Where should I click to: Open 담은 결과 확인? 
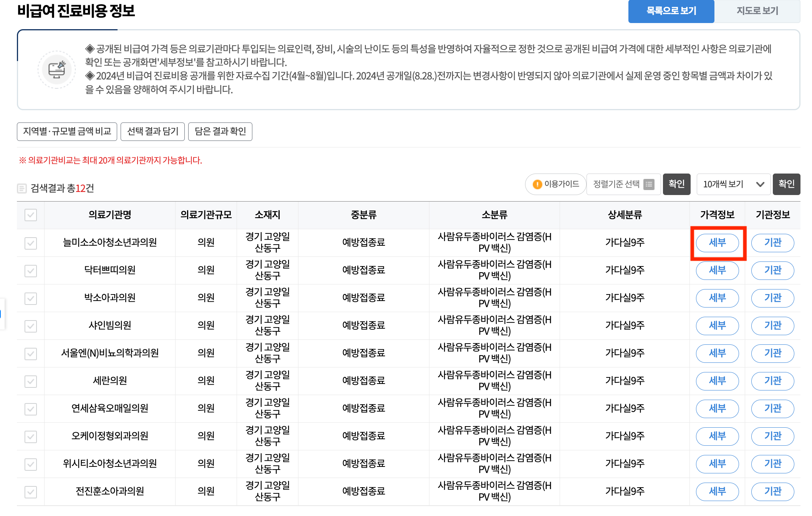click(220, 132)
